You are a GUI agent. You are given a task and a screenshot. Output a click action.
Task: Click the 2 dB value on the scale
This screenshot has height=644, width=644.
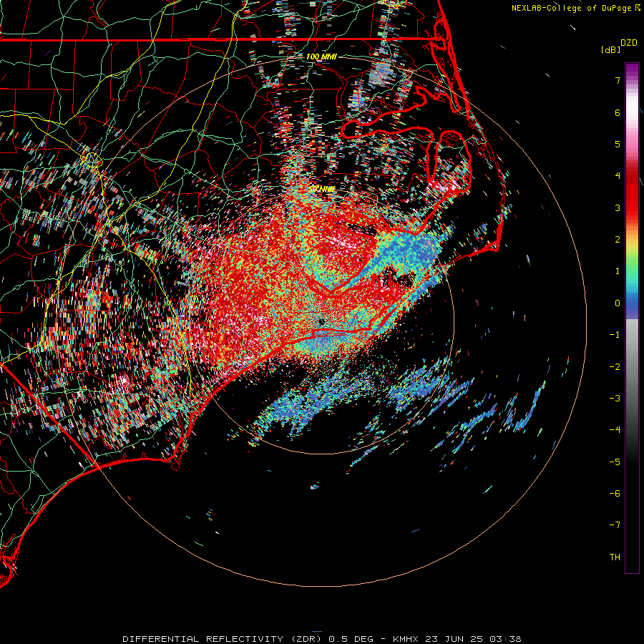(x=618, y=240)
